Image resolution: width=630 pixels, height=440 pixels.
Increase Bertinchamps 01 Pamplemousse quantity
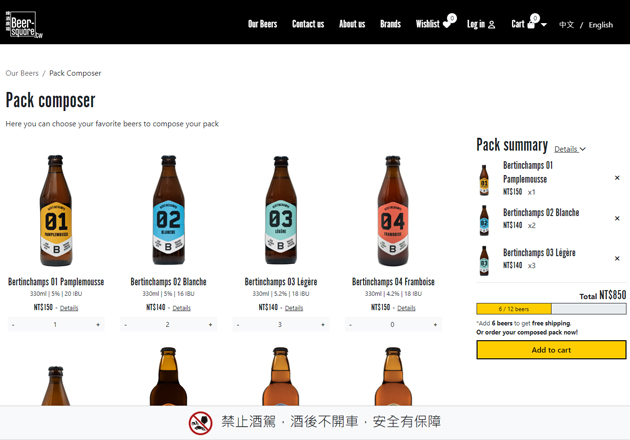[x=98, y=325]
